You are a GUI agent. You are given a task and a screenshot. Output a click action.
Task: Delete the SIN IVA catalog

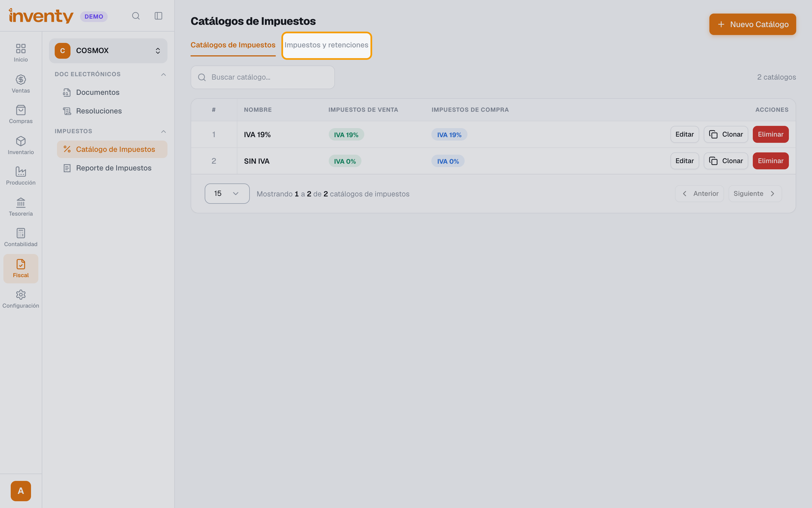point(770,161)
